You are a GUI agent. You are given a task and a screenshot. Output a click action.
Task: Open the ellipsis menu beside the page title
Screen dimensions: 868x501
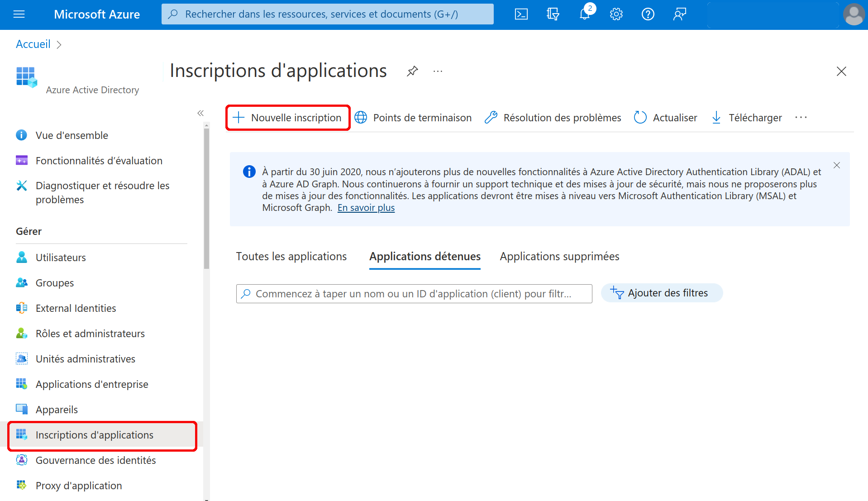click(438, 71)
